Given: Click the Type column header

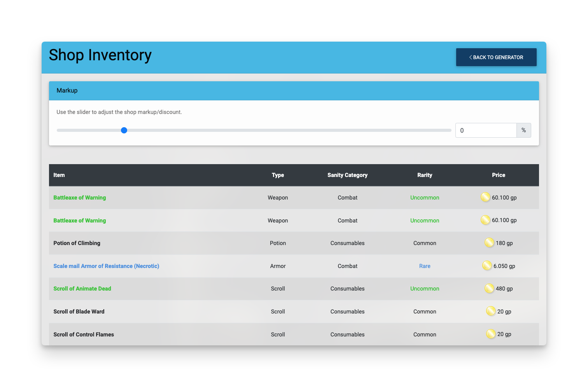Looking at the screenshot, I should [x=278, y=175].
